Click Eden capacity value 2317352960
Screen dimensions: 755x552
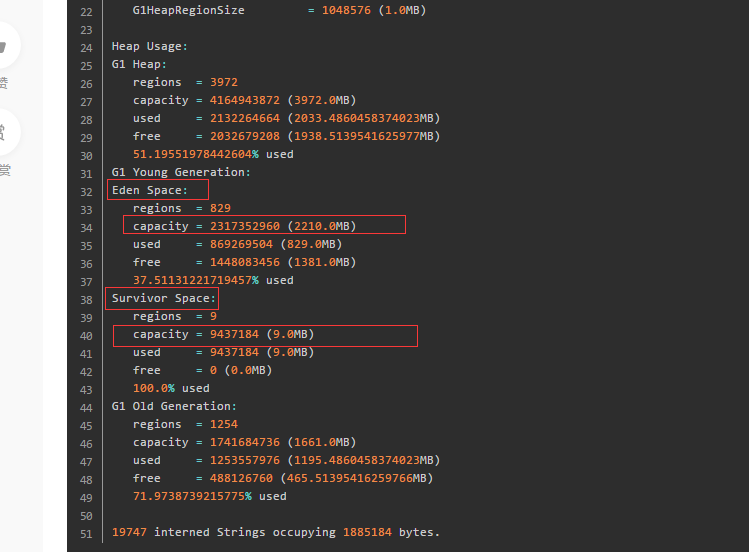point(245,226)
